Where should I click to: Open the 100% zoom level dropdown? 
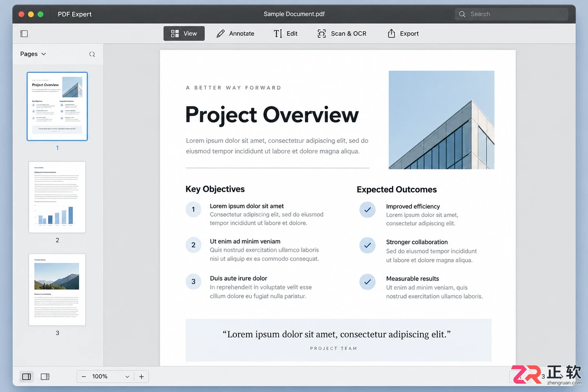tap(111, 376)
